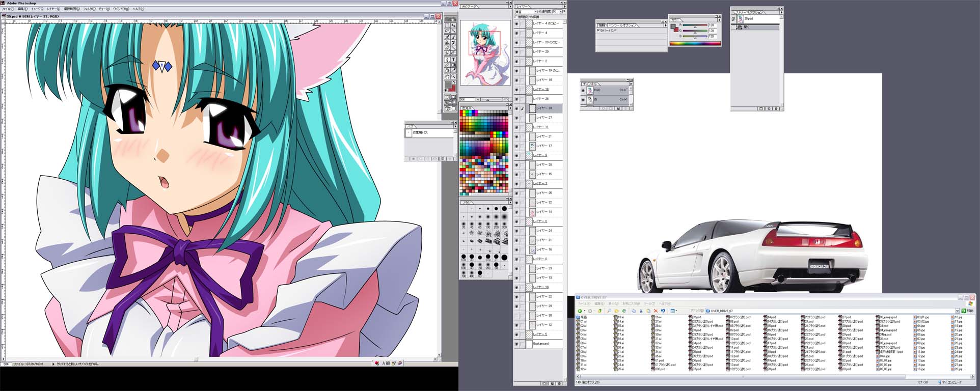Open the Paths palette flyout menu arrow
This screenshot has width=980, height=391.
455,126
